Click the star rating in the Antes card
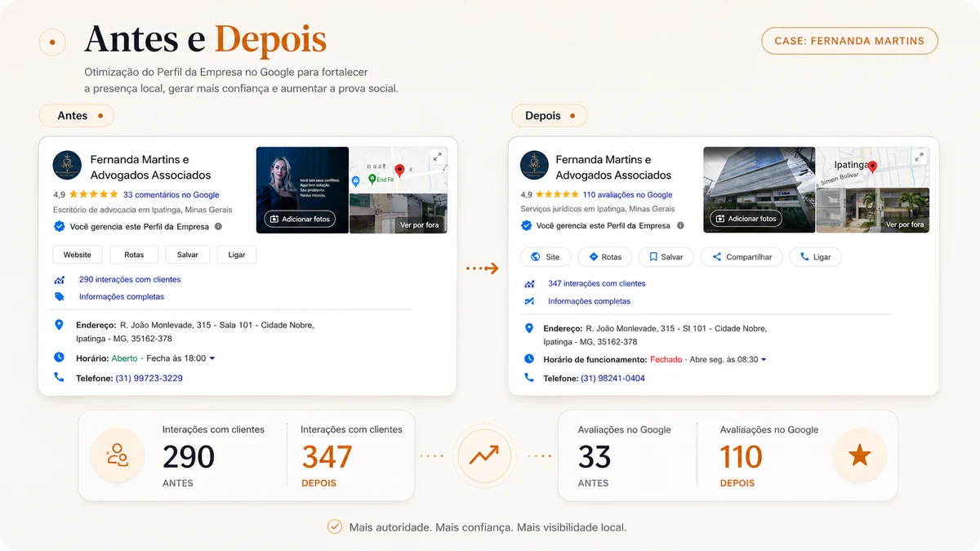980x551 pixels. coord(94,195)
